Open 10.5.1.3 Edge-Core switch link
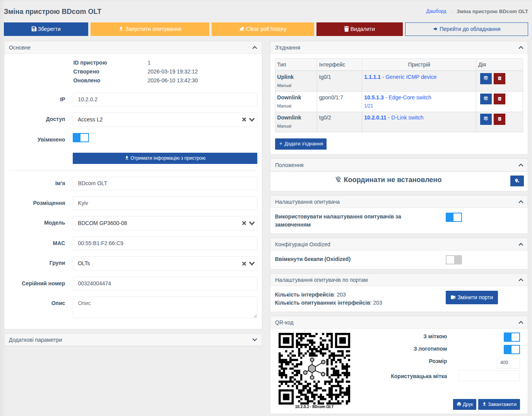The image size is (532, 416). click(397, 97)
